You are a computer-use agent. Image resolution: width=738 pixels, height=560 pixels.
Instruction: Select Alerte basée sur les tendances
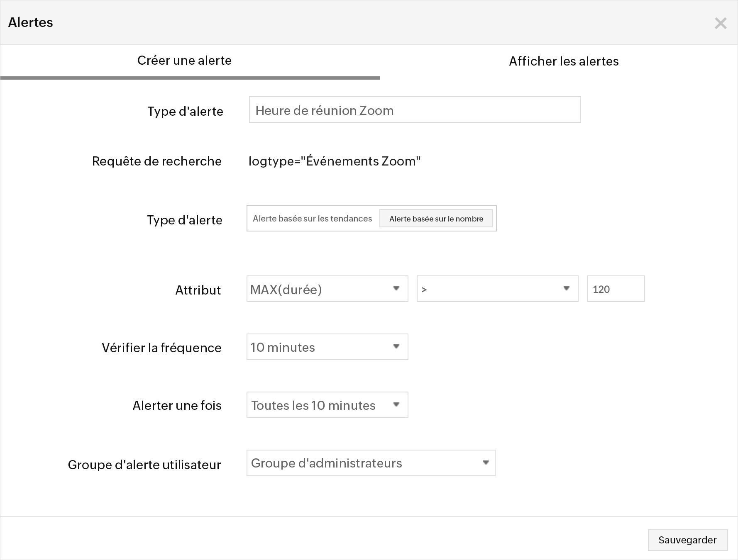pos(312,219)
